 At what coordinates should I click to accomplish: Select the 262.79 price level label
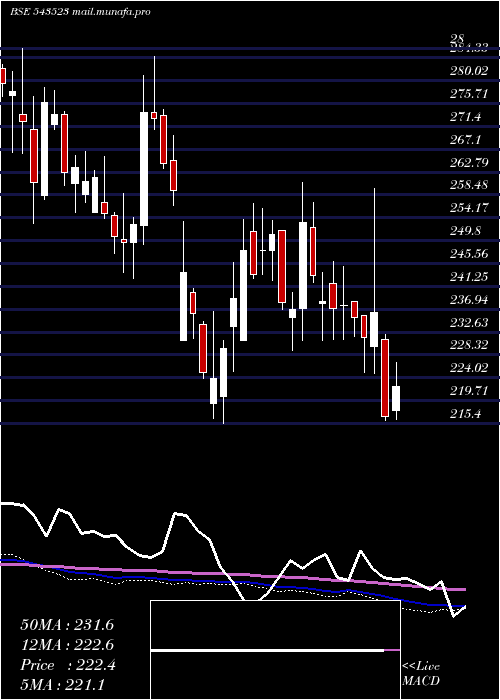click(469, 162)
